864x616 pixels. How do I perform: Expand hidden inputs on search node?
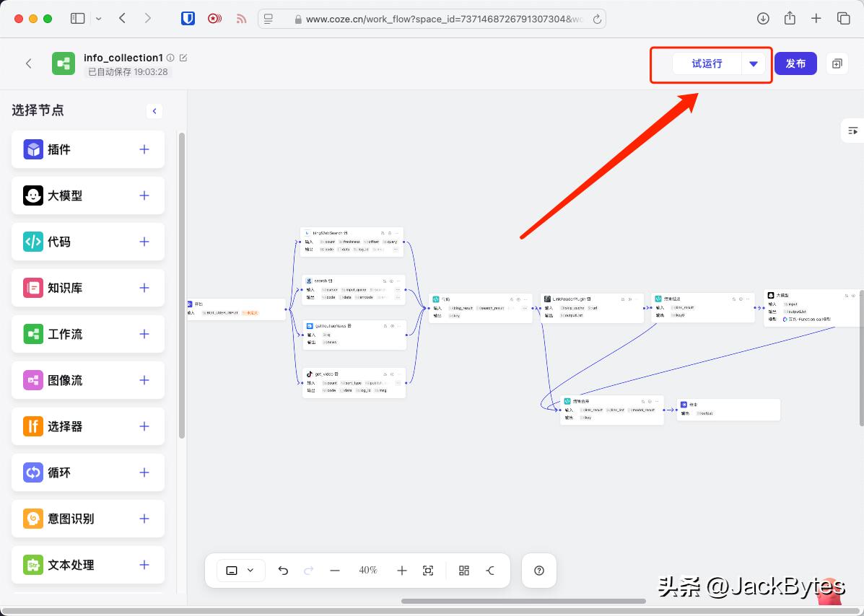(397, 289)
